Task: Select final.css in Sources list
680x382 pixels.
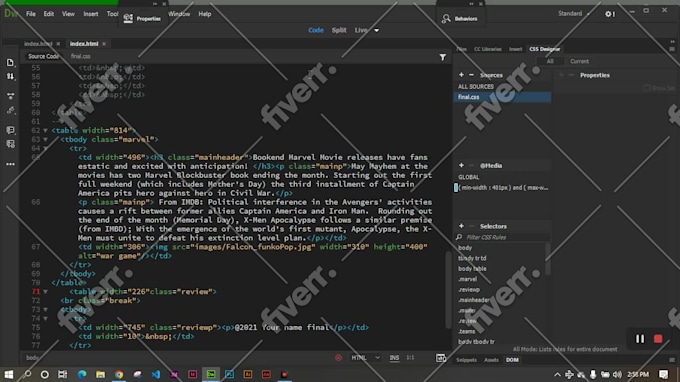Action: click(503, 97)
